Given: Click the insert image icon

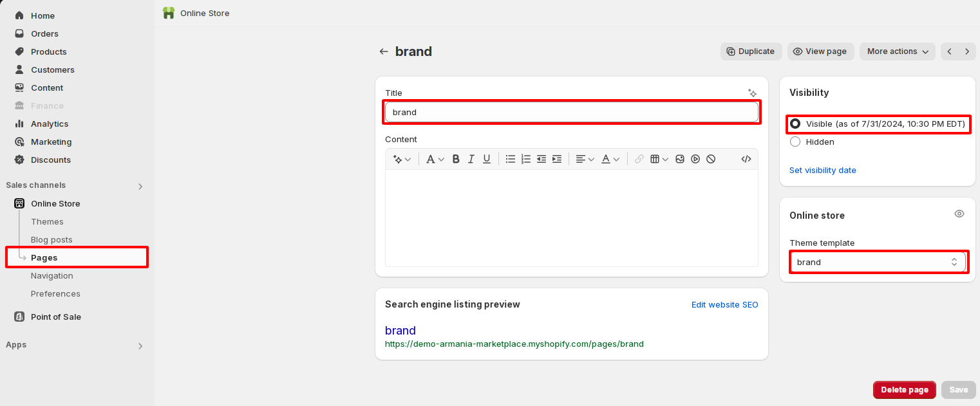Looking at the screenshot, I should [x=680, y=159].
